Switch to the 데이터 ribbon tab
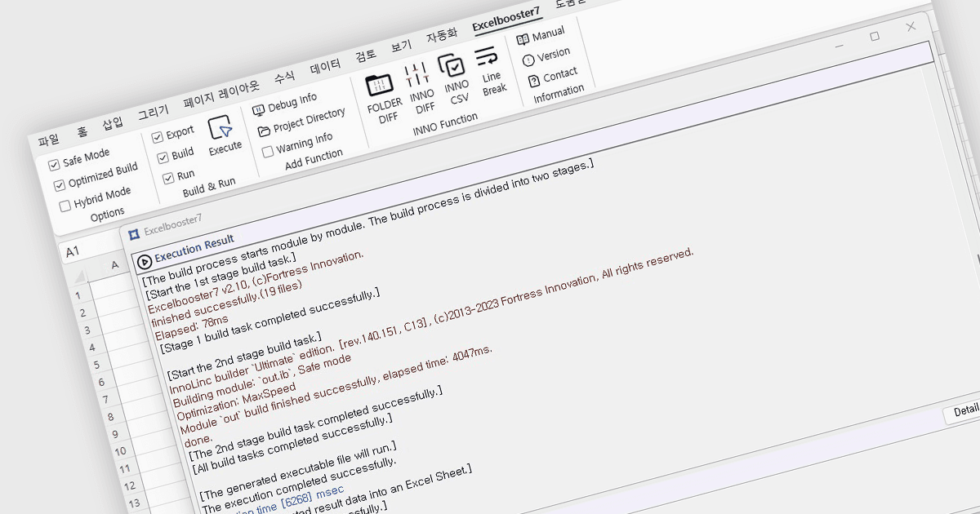The image size is (980, 514). pyautogui.click(x=325, y=66)
